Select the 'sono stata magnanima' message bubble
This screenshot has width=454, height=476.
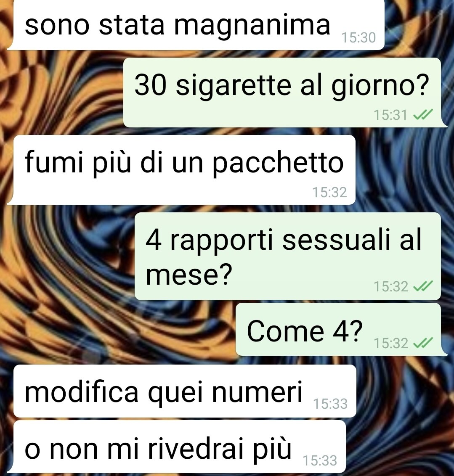point(196,24)
